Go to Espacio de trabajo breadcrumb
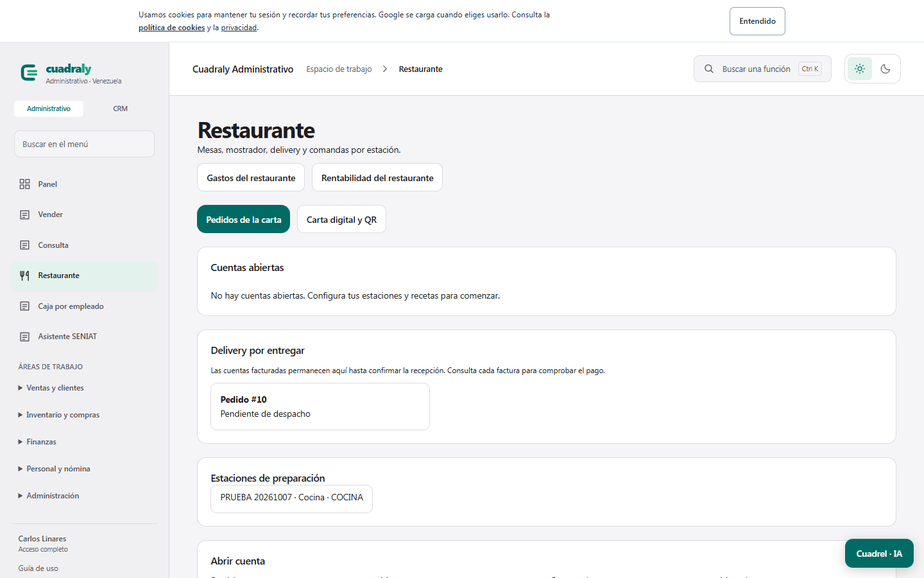924x578 pixels. click(339, 69)
